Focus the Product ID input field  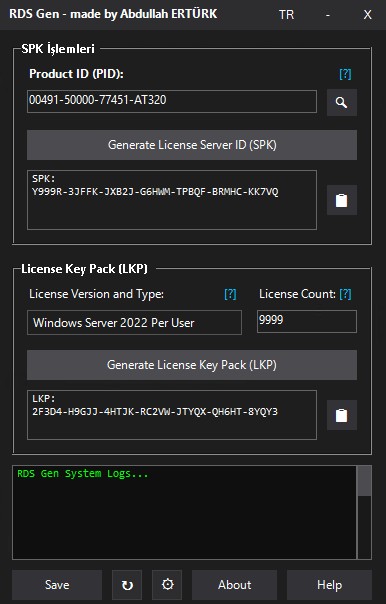pyautogui.click(x=172, y=101)
